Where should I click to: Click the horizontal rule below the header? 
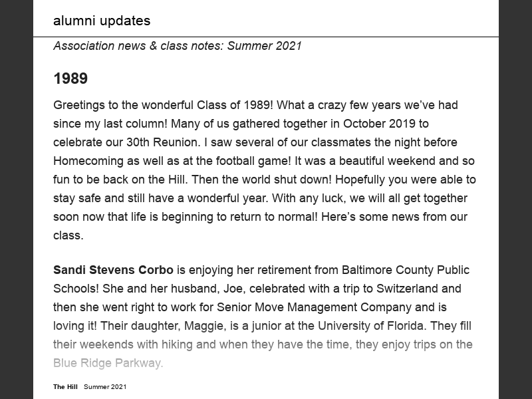(266, 37)
